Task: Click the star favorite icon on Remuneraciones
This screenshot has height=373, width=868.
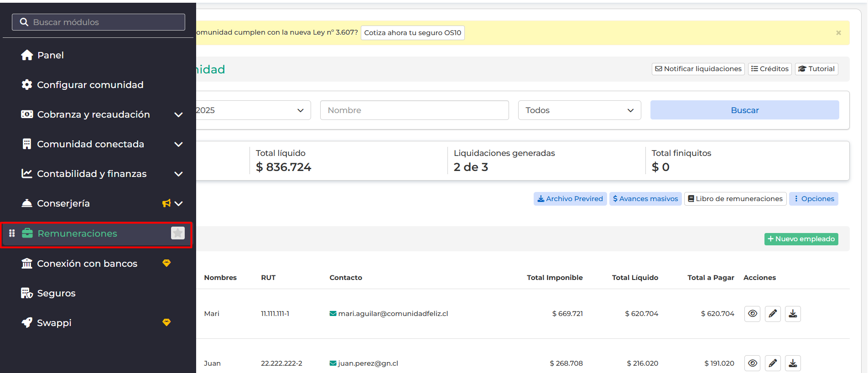Action: [177, 233]
